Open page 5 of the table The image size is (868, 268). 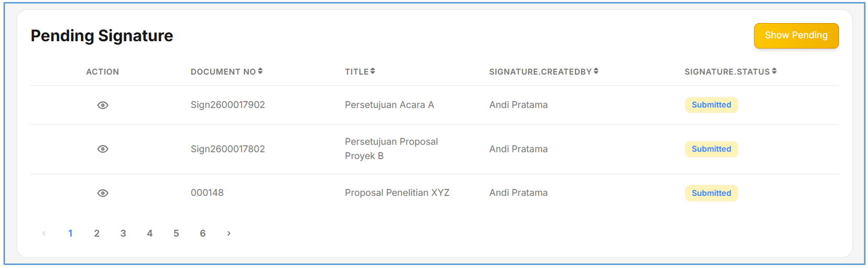pyautogui.click(x=176, y=234)
